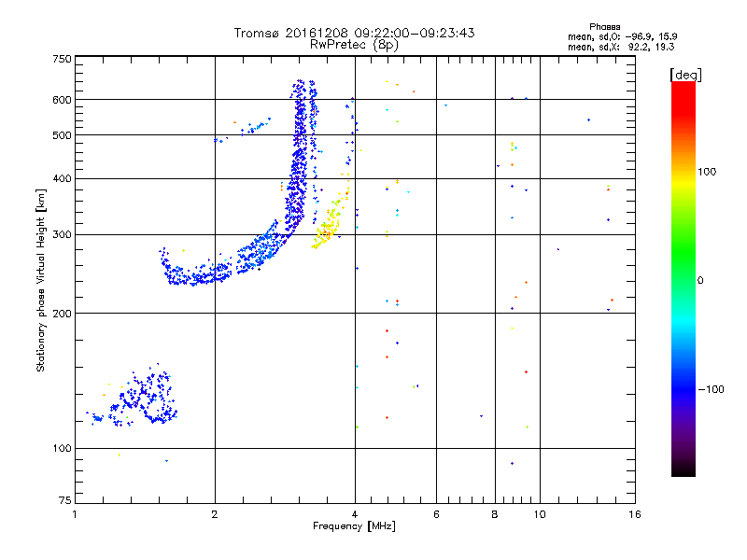Image resolution: width=747 pixels, height=560 pixels.
Task: Click the phase colorbar gradient
Action: pyautogui.click(x=684, y=278)
